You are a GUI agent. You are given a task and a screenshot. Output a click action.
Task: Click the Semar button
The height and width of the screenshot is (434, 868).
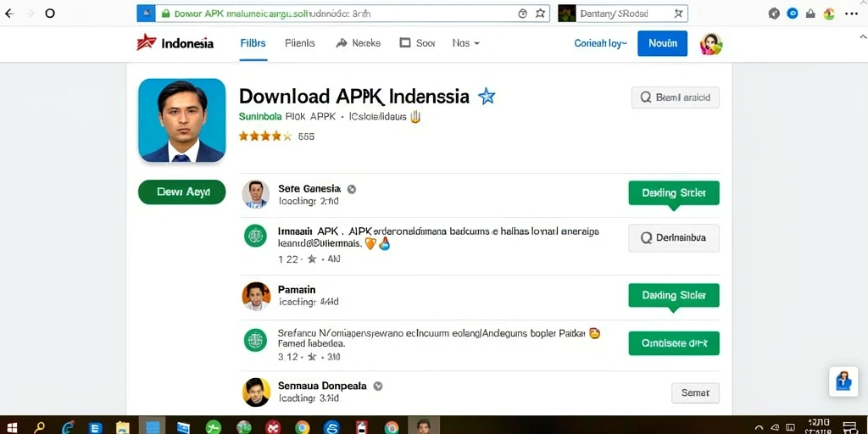(x=695, y=392)
